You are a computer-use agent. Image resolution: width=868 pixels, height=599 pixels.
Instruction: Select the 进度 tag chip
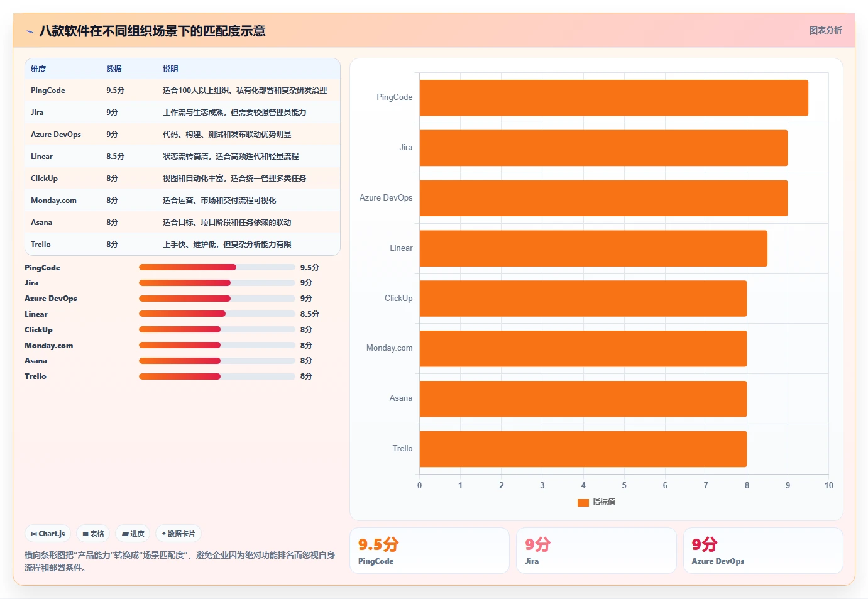click(x=133, y=534)
